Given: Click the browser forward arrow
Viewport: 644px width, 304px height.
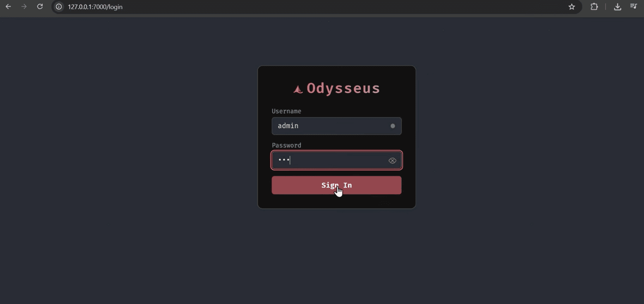Looking at the screenshot, I should pos(24,7).
